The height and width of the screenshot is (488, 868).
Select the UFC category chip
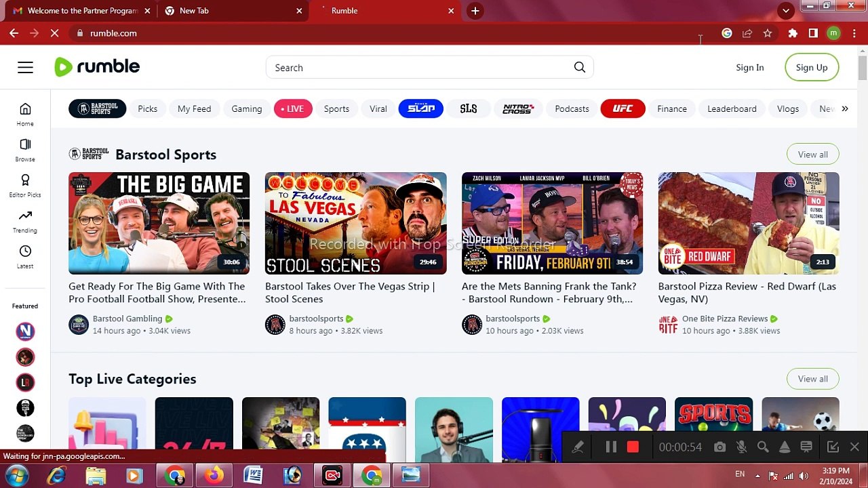pyautogui.click(x=623, y=108)
